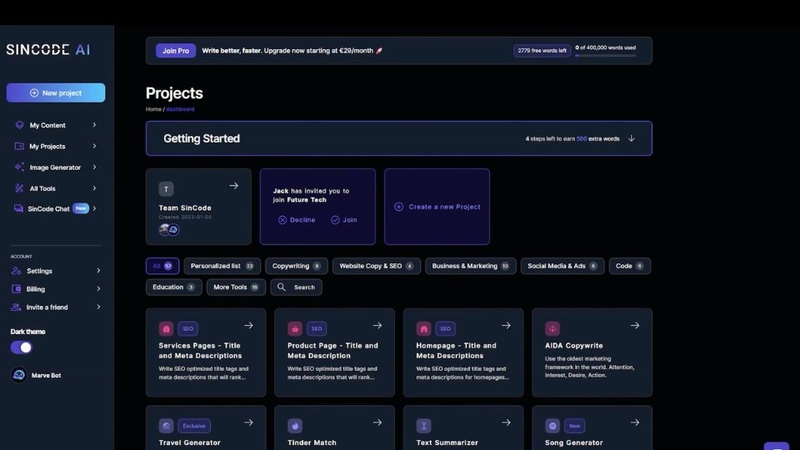Click the dashboard breadcrumb link
The width and height of the screenshot is (800, 450).
click(x=180, y=109)
